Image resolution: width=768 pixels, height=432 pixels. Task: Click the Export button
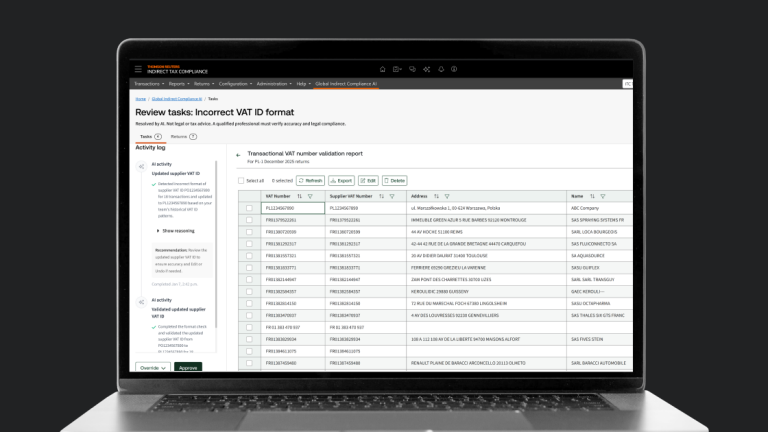(x=341, y=181)
